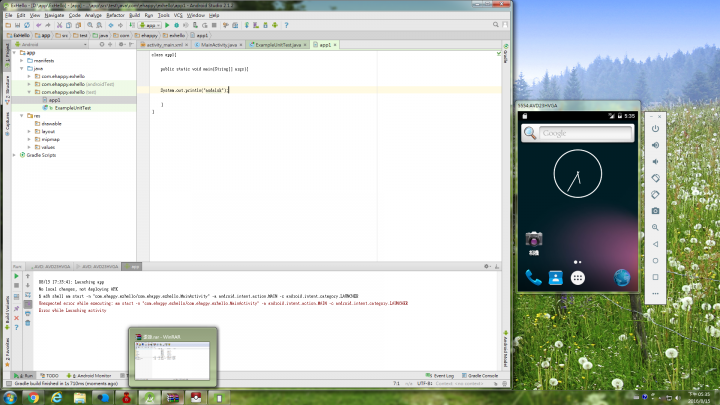Open the emulator extended controls ellipsis
The width and height of the screenshot is (720, 405).
(655, 293)
